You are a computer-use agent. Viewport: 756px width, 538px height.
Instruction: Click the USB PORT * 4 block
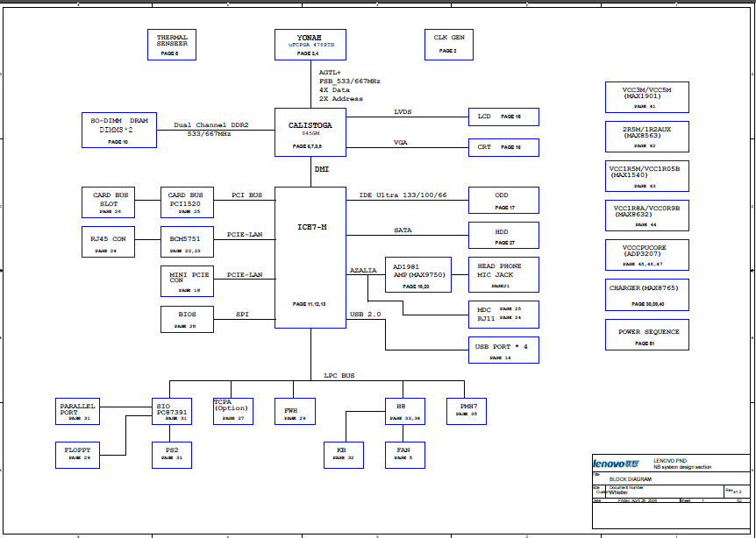pyautogui.click(x=503, y=350)
